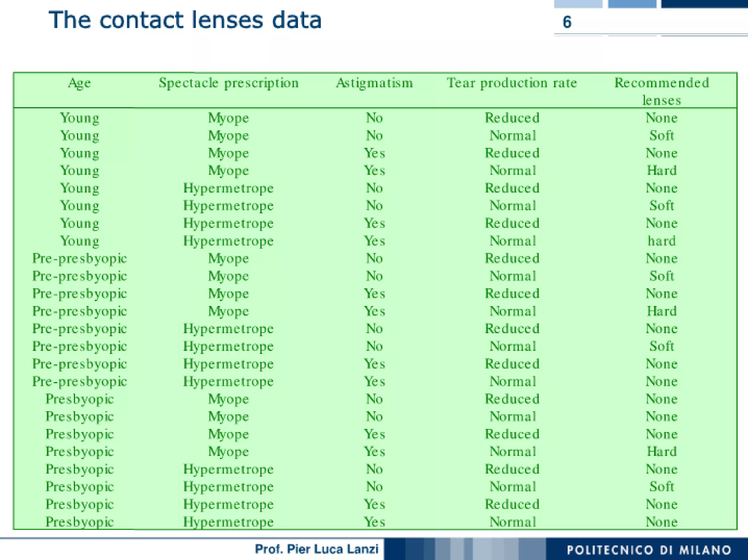Click the first 'Pre-presbyopic' age cell
Viewport: 748px width, 560px height.
click(79, 258)
